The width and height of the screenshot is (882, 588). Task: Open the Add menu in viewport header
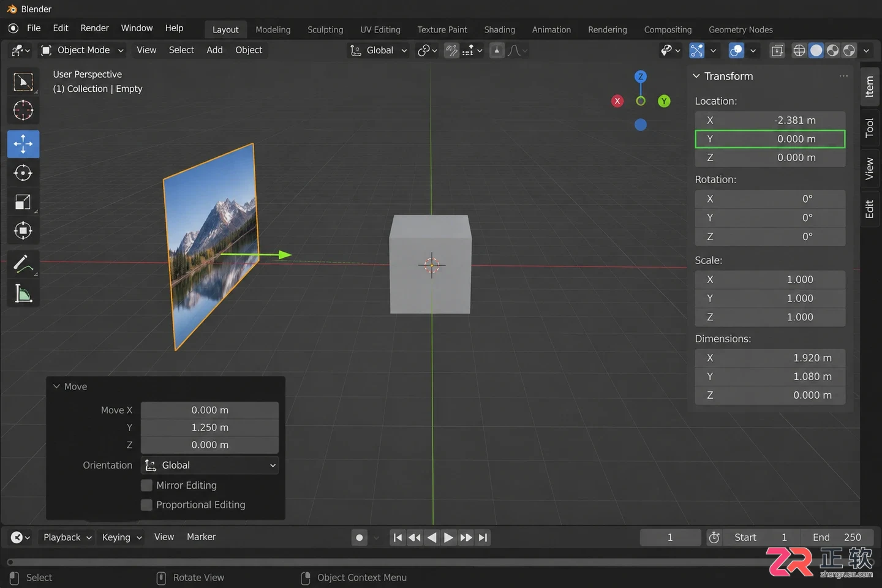(214, 50)
